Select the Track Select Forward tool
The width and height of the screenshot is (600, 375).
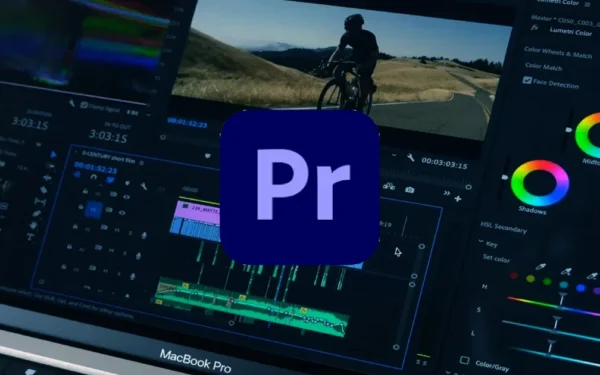point(50,166)
